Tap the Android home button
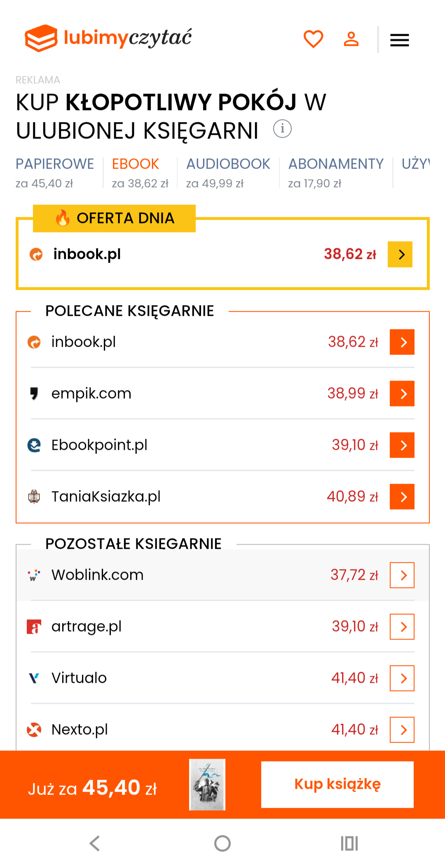Screen dimensions: 445x868 click(222, 843)
